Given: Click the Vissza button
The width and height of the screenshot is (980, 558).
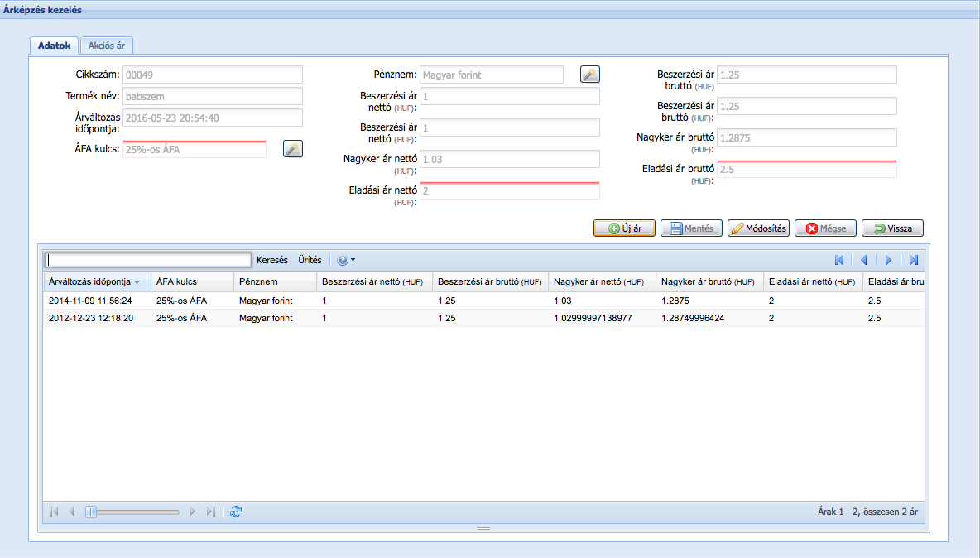Looking at the screenshot, I should (x=892, y=228).
